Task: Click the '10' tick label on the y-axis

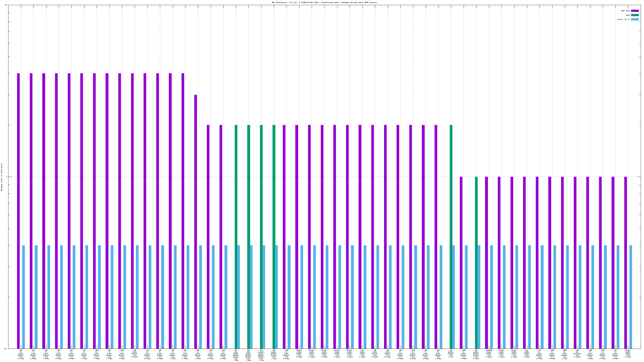Action: [6, 5]
